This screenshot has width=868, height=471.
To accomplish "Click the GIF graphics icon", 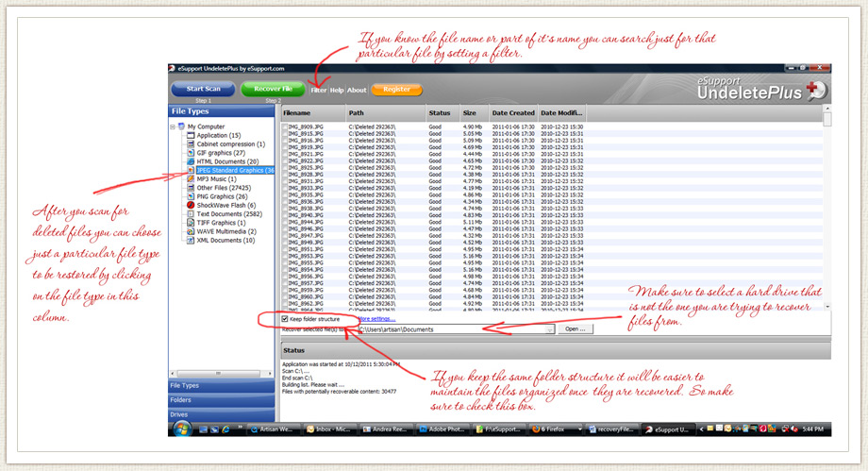I will [x=191, y=152].
